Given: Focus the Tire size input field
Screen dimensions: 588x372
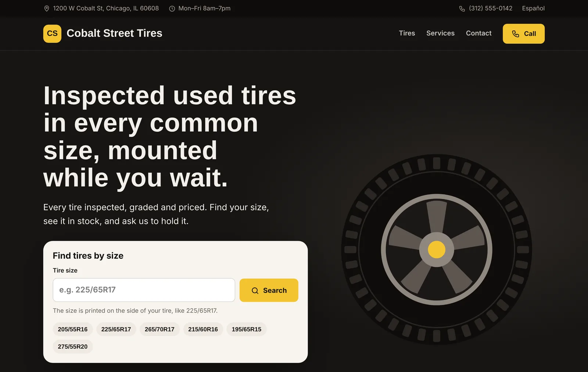Looking at the screenshot, I should (144, 290).
